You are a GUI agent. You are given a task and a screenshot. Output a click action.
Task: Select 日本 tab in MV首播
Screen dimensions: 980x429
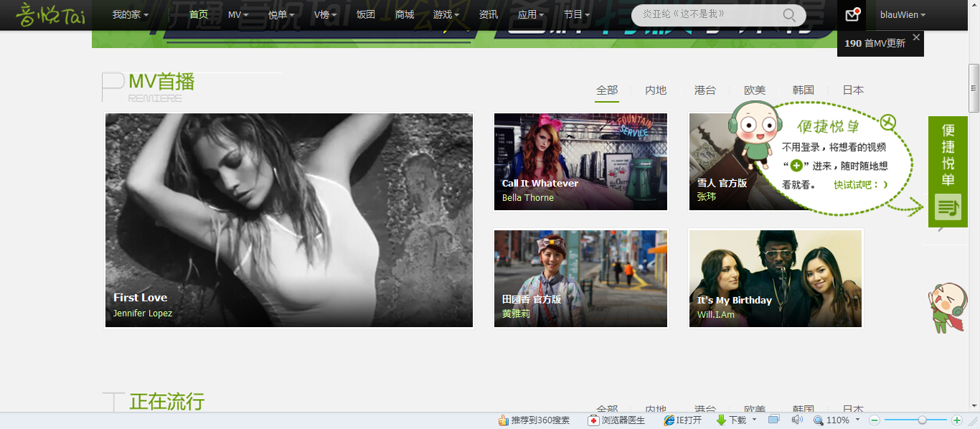tap(853, 90)
